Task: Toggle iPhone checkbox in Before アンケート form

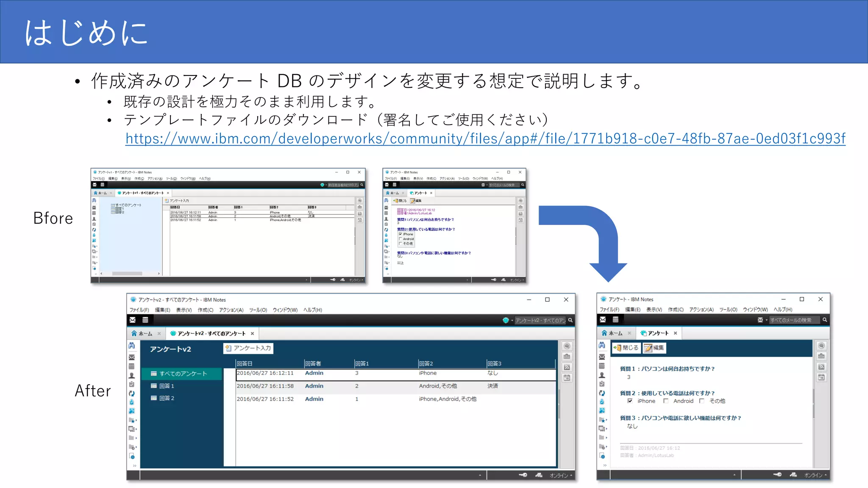Action: coord(401,234)
